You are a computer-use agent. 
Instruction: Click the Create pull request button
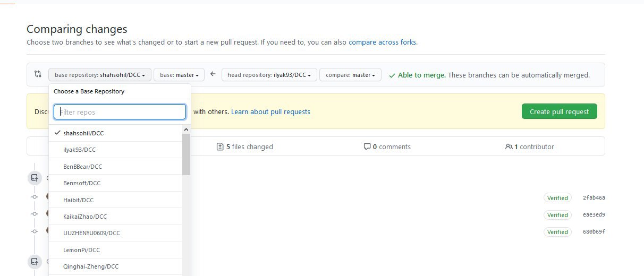click(559, 111)
